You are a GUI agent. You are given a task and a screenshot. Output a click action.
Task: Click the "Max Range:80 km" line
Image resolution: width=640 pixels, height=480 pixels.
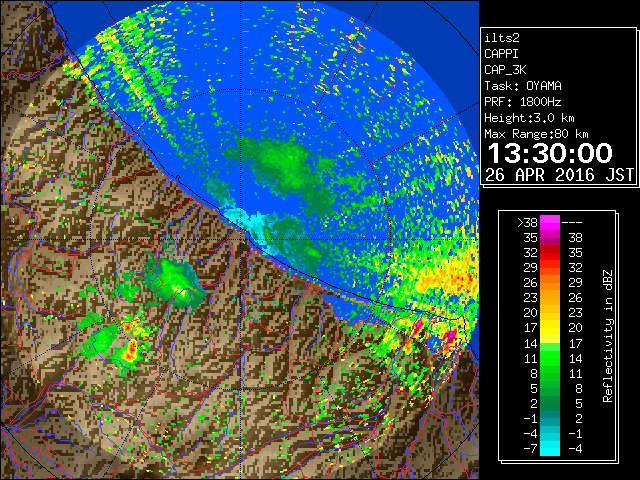[536, 134]
